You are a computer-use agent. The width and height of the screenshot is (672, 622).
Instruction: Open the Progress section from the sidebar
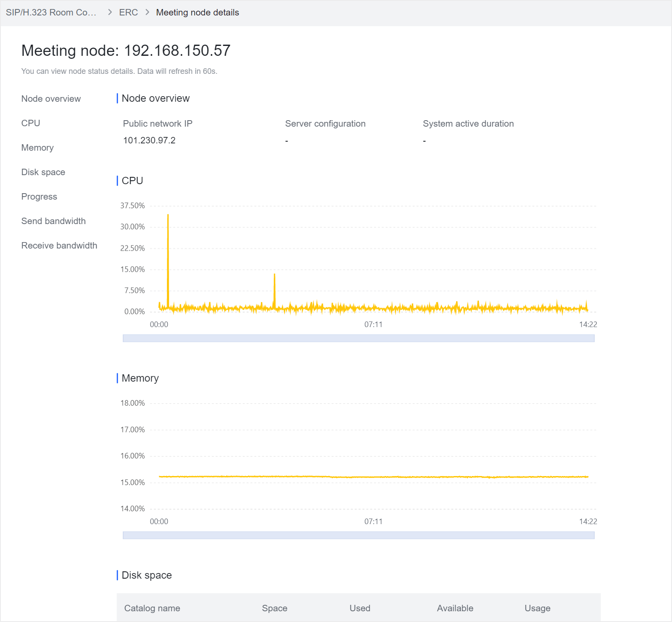pos(39,197)
